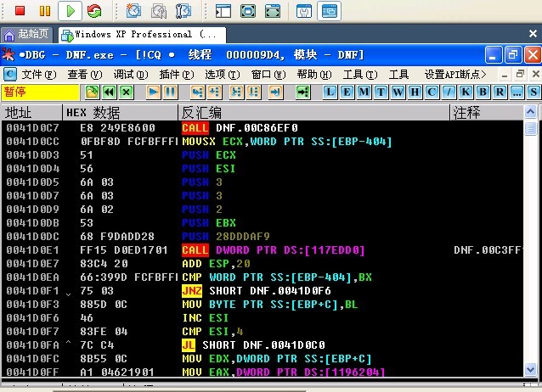
Task: Click the run program play icon
Action: pyautogui.click(x=153, y=92)
